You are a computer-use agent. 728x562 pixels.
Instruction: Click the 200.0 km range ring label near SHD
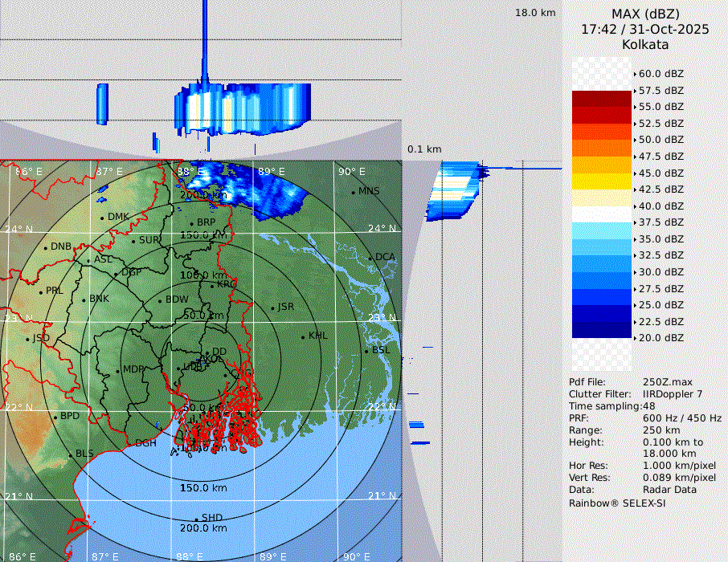203,528
